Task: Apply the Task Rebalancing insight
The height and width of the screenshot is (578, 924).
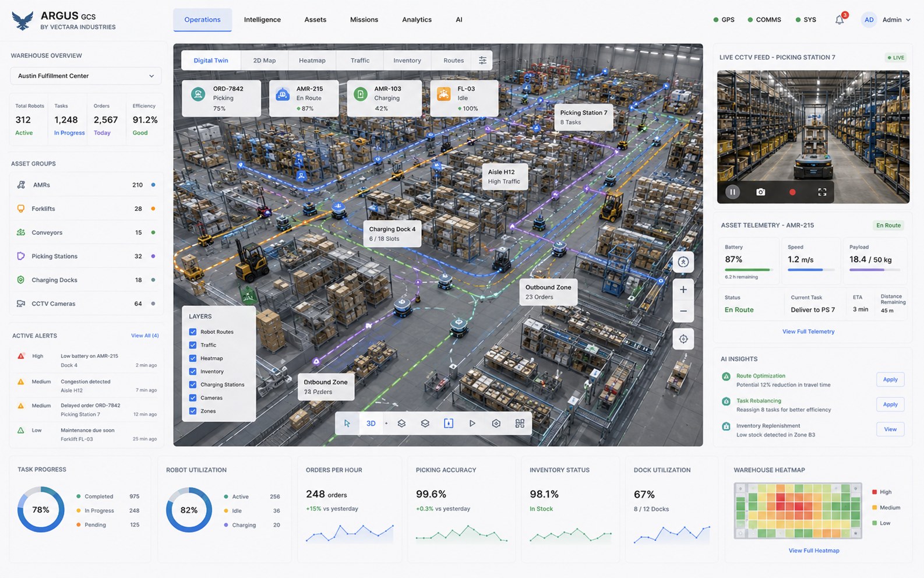Action: pyautogui.click(x=890, y=404)
